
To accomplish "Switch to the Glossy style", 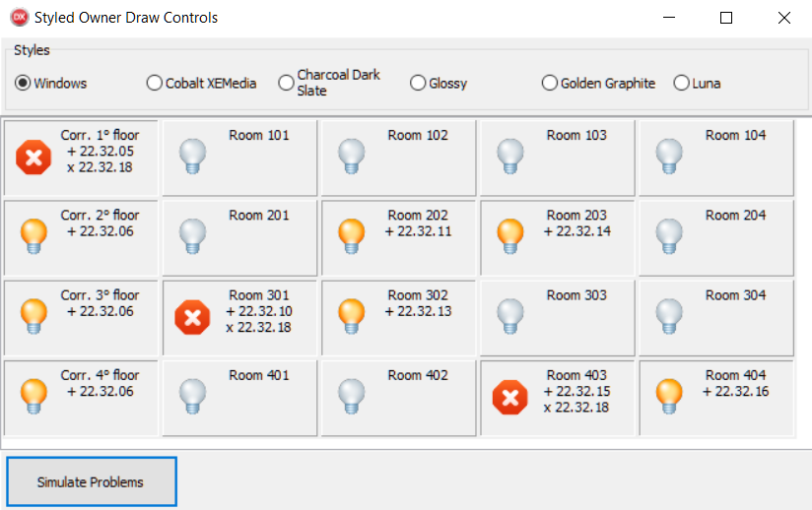I will (x=418, y=84).
